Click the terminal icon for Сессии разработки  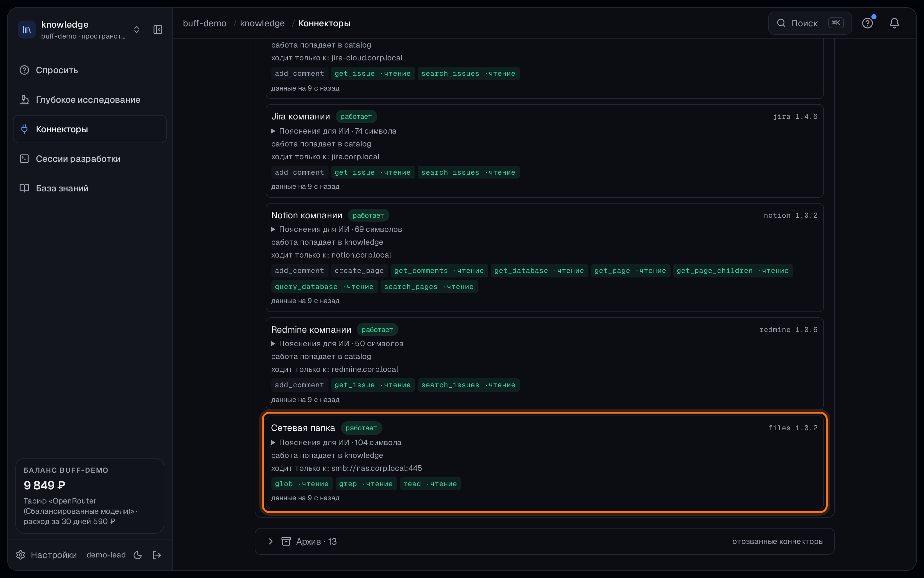coord(24,159)
